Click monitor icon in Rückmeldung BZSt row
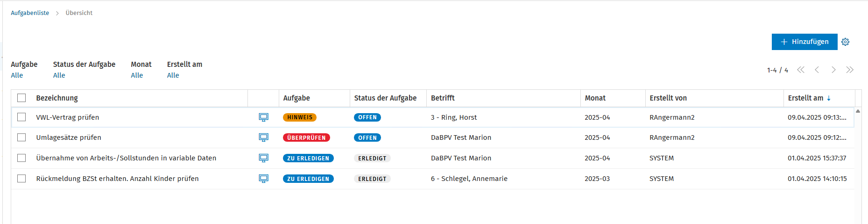The width and height of the screenshot is (868, 224). point(264,179)
